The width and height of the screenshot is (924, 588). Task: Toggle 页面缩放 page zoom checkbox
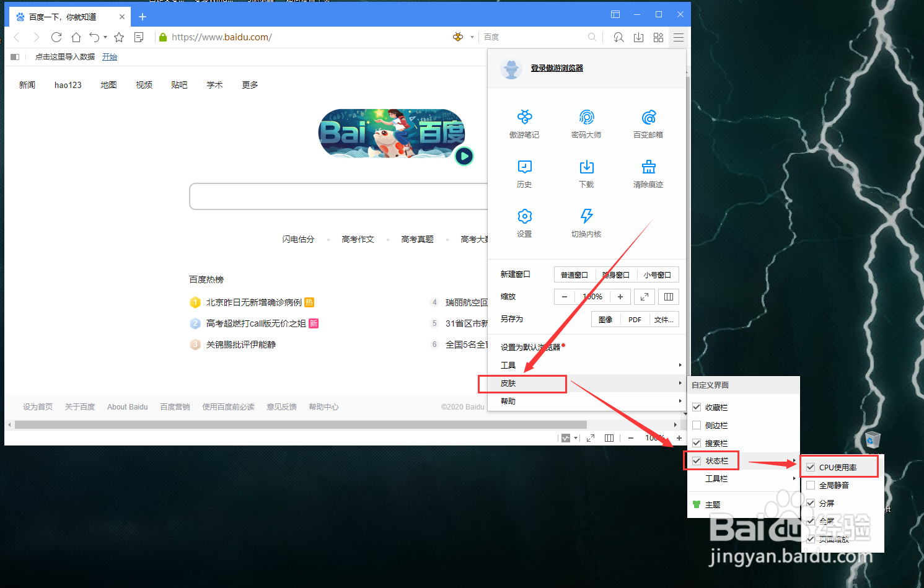tap(811, 539)
